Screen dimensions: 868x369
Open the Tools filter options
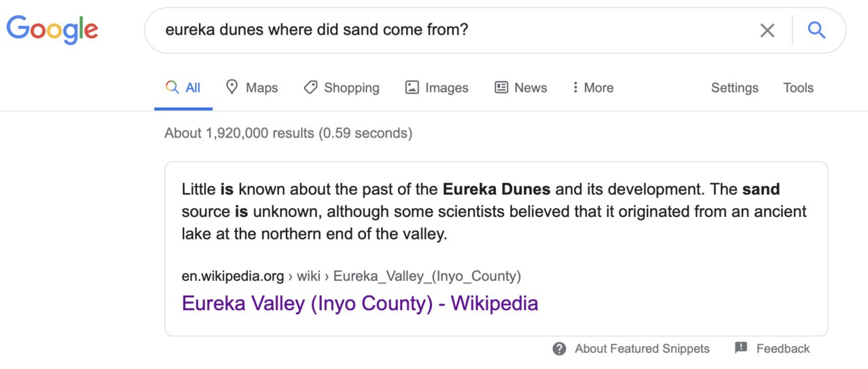(798, 88)
